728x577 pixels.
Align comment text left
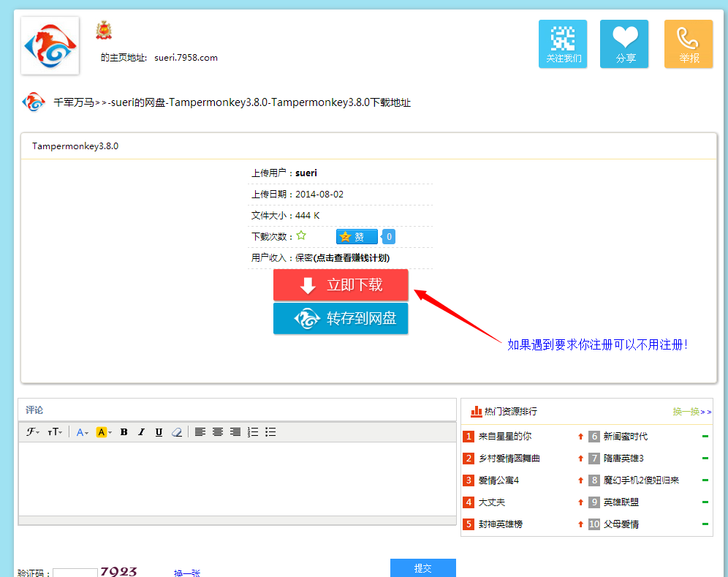[200, 432]
